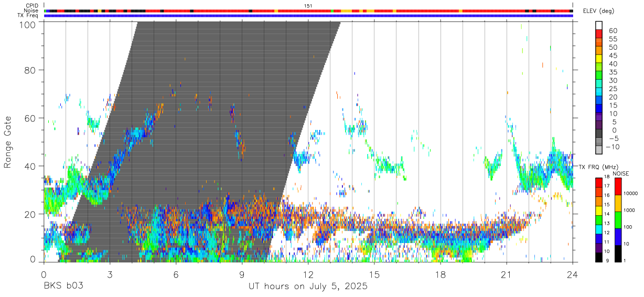Click the 40 tick on Range Gate axis
Image resolution: width=644 pixels, height=297 pixels.
tap(31, 167)
